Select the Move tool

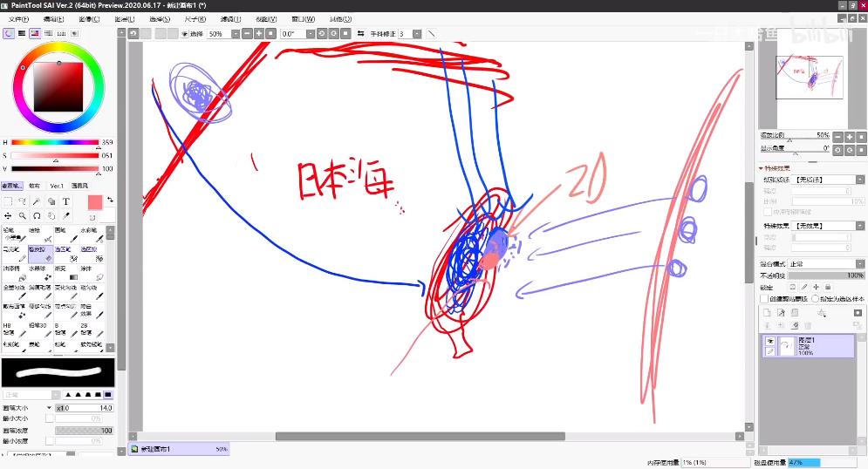(8, 215)
